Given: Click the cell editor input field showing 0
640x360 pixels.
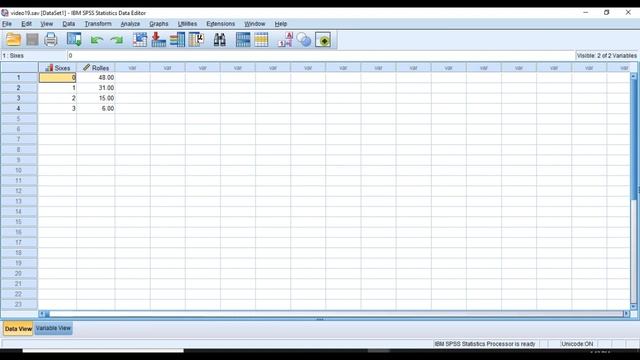Looking at the screenshot, I should [320, 56].
